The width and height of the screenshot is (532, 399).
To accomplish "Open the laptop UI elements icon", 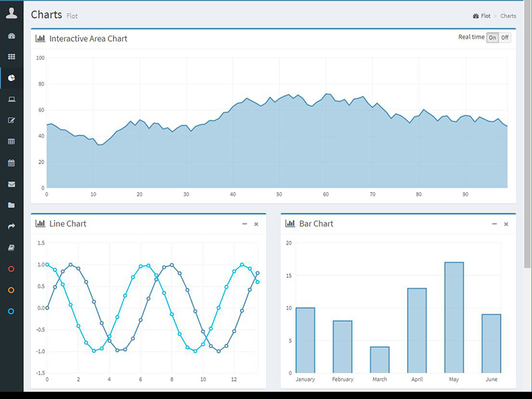I will [x=11, y=99].
